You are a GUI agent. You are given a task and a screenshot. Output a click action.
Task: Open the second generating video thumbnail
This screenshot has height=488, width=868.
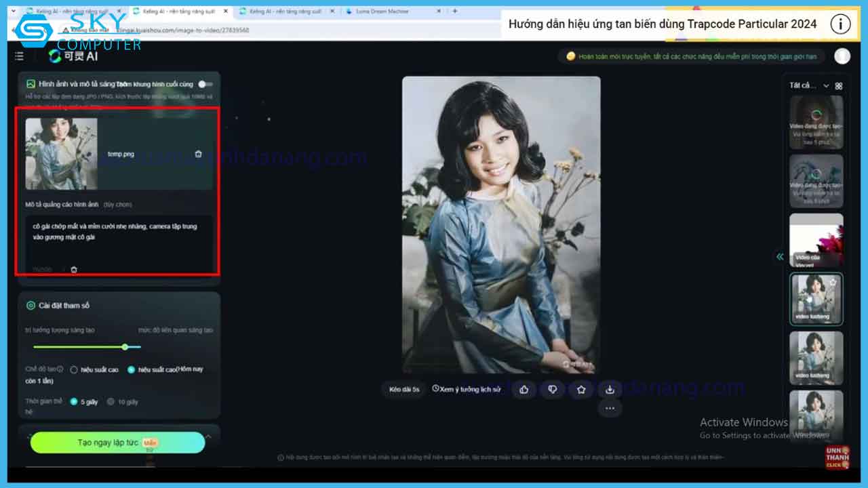tap(816, 181)
